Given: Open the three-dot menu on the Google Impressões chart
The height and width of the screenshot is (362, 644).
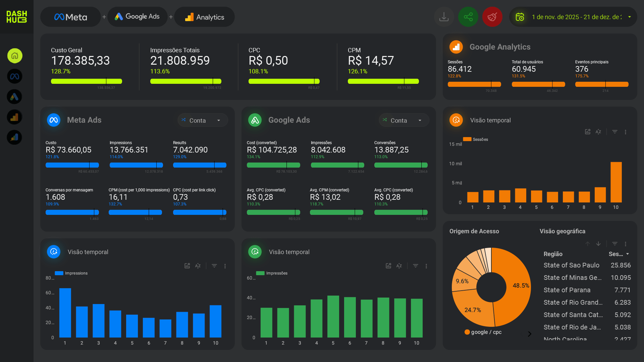Looking at the screenshot, I should (x=426, y=266).
